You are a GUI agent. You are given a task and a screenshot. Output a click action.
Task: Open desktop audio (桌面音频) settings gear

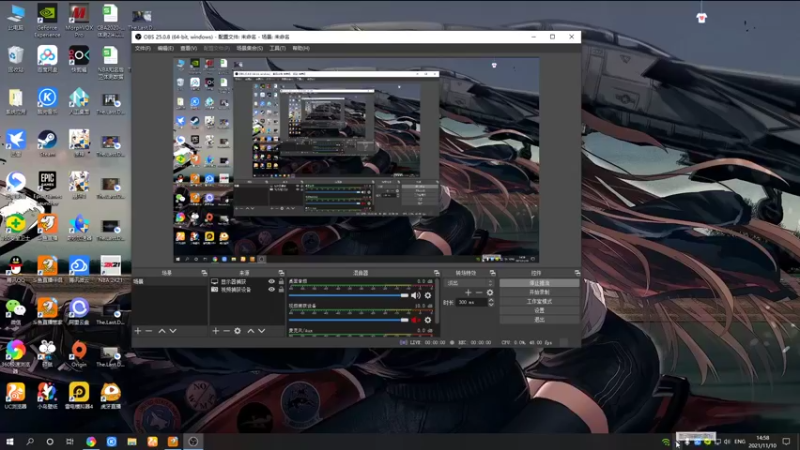tap(428, 295)
